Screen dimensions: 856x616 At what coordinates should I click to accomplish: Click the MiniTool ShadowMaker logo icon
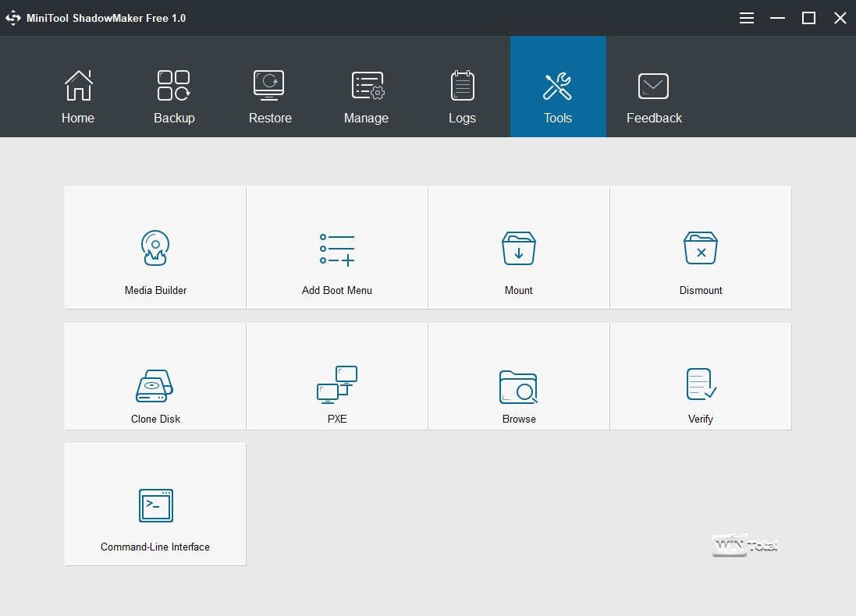[x=13, y=18]
